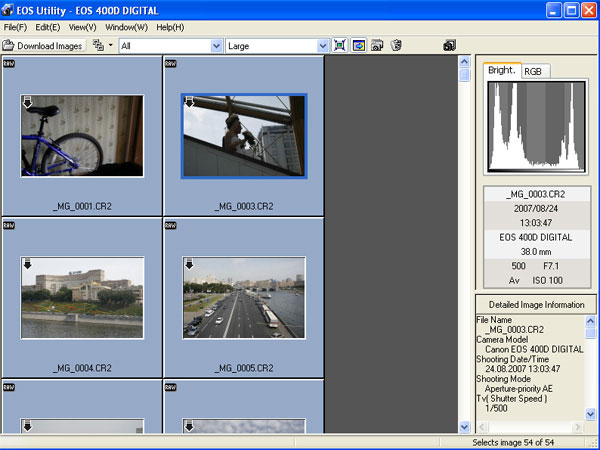Click Detailed Image Information scroll down arrow
Viewport: 600px width, 450px height.
590,414
